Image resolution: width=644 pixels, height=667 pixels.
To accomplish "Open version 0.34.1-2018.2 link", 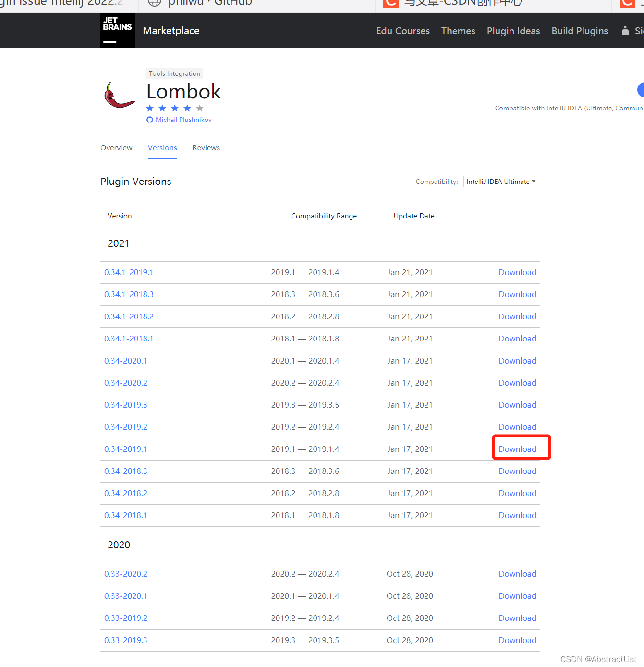I will (129, 316).
